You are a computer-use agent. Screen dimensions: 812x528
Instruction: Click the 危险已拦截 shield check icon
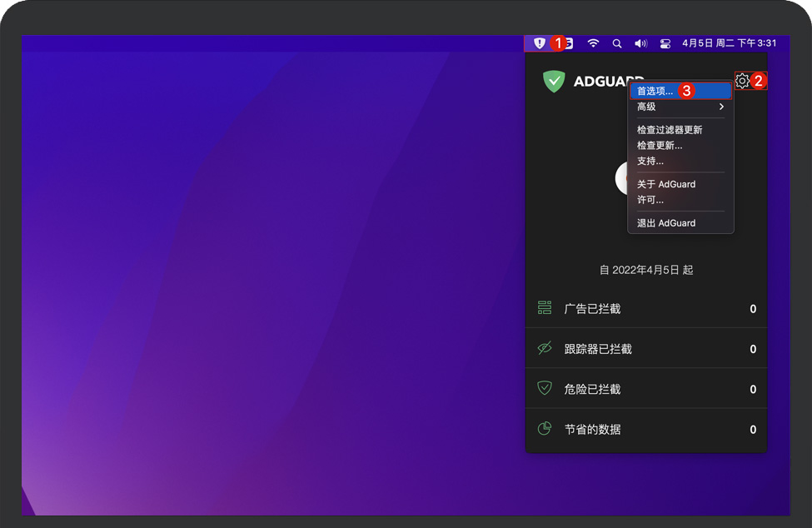pyautogui.click(x=545, y=389)
